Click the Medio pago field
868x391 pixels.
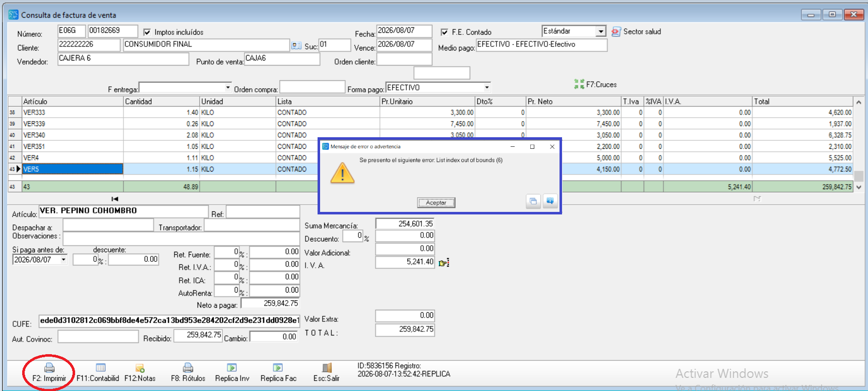tap(541, 45)
